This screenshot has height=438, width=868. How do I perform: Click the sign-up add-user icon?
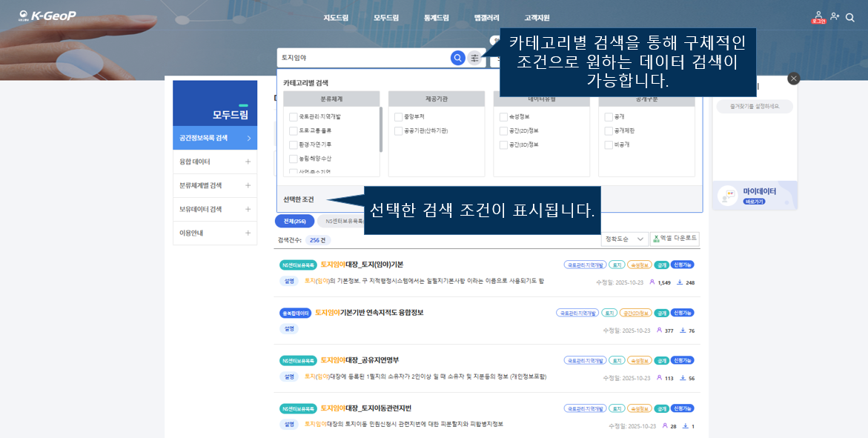(835, 16)
